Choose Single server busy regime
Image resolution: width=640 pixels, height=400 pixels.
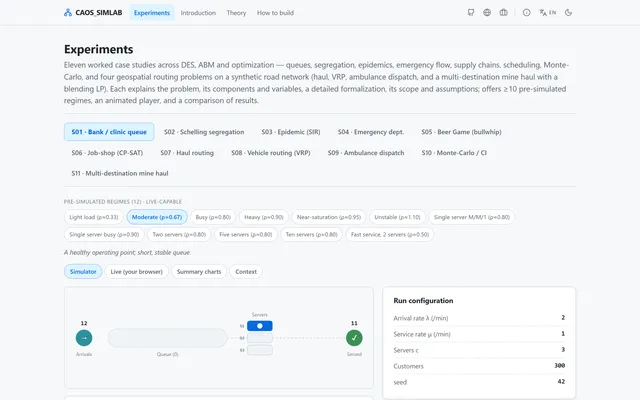(104, 235)
